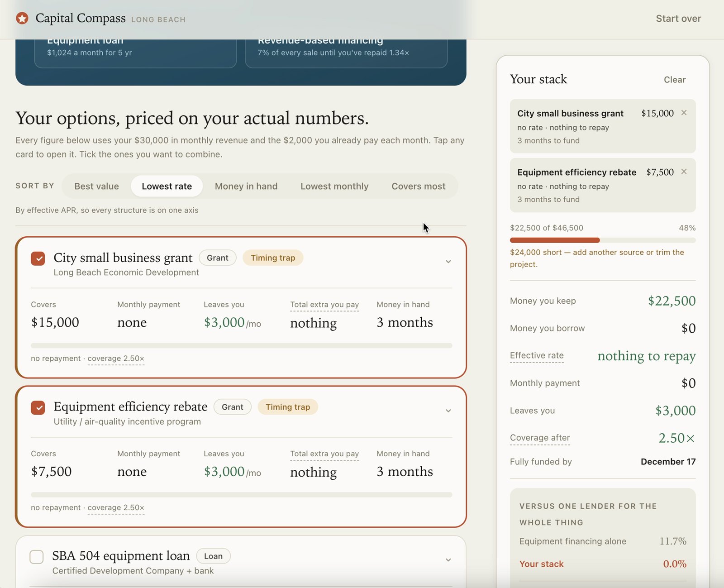Expand the City small business grant card

448,262
